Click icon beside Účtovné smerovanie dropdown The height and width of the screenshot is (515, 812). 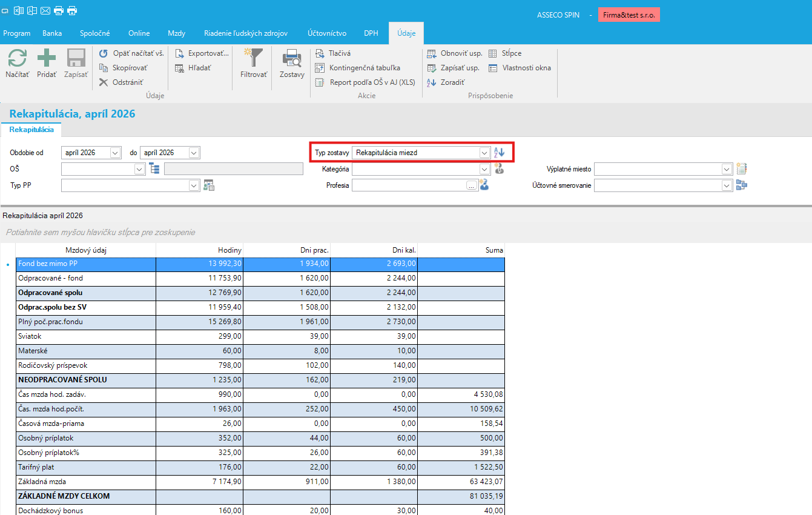[742, 185]
